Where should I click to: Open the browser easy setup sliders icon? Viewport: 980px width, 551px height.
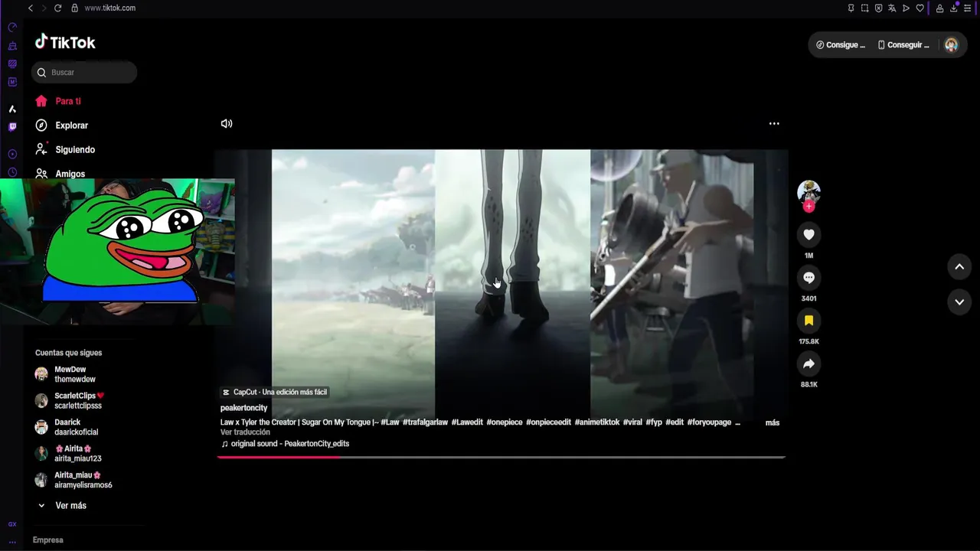pos(968,8)
